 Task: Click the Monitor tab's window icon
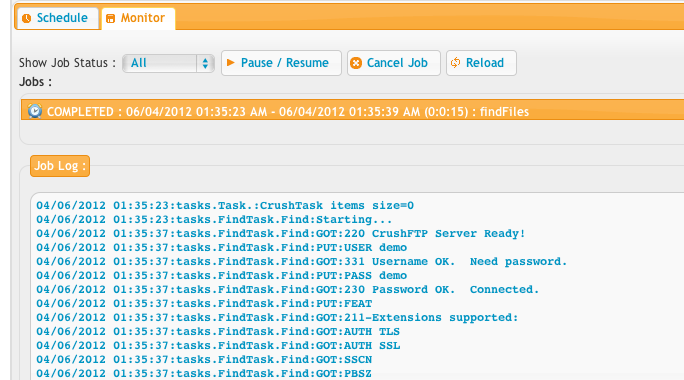(110, 18)
